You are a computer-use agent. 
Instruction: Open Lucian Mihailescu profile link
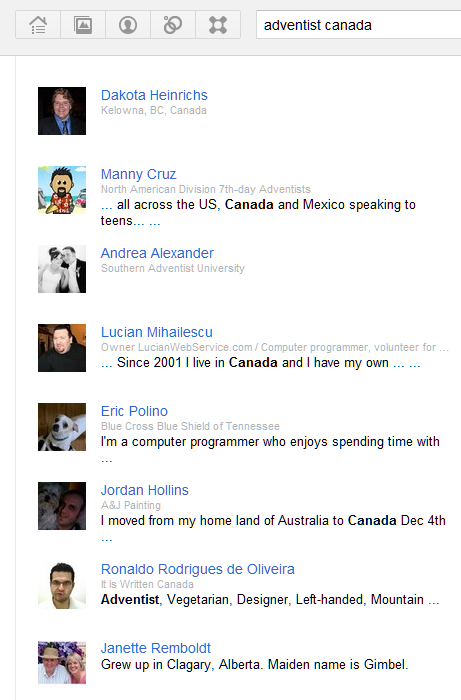(x=157, y=332)
